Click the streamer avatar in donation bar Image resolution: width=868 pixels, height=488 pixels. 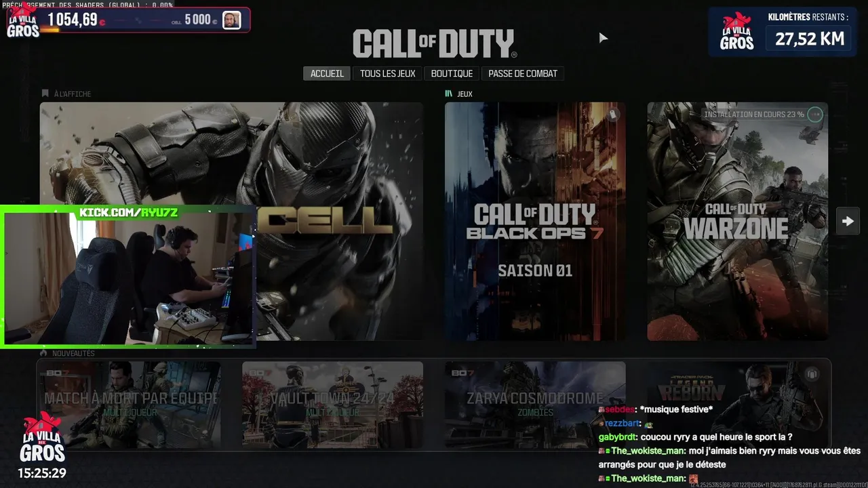(232, 20)
